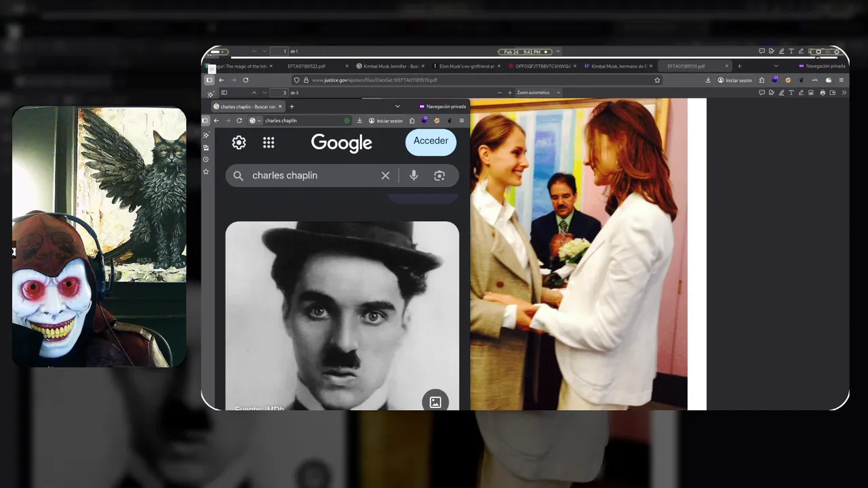The width and height of the screenshot is (868, 488).
Task: Open history clock icon in left sidebar
Action: [206, 159]
